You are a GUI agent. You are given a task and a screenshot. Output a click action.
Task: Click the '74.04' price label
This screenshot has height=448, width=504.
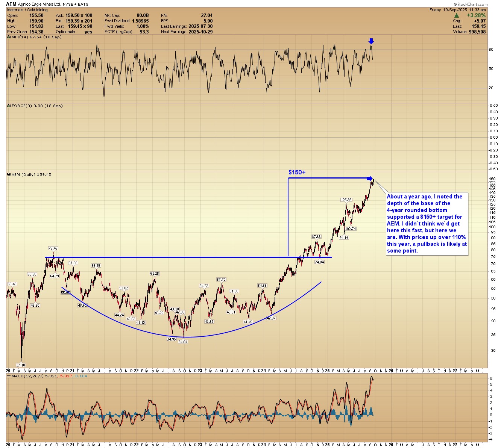(319, 262)
